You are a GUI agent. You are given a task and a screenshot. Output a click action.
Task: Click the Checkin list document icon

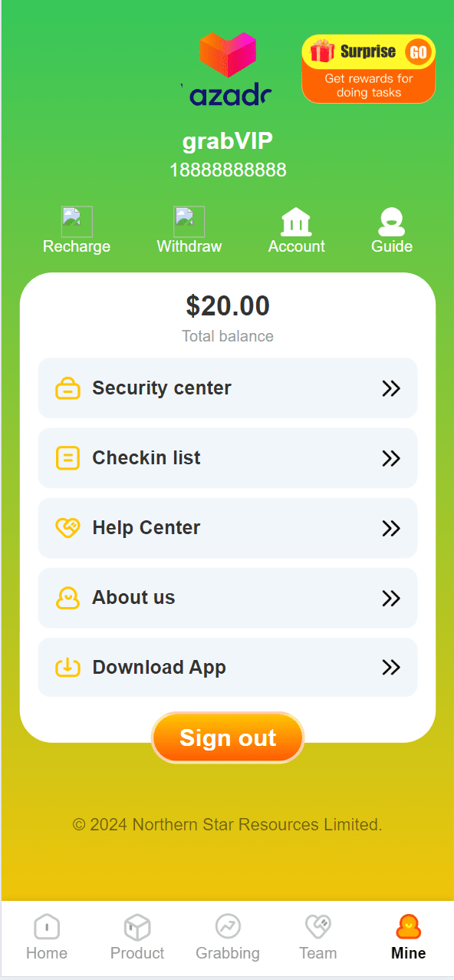click(x=67, y=458)
